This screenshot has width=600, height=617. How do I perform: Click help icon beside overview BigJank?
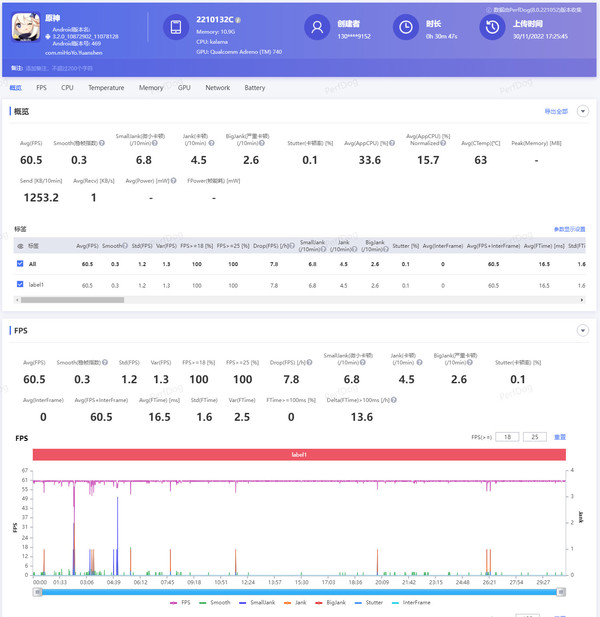[262, 143]
